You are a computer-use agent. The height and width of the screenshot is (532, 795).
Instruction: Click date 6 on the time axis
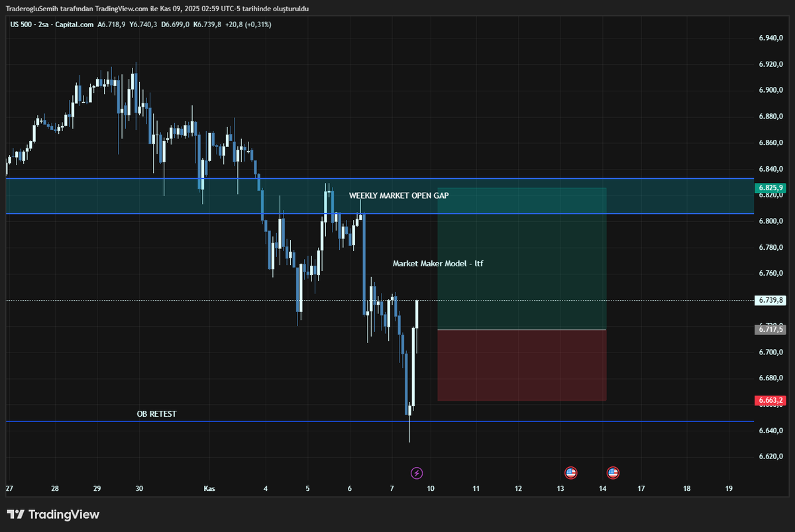350,489
